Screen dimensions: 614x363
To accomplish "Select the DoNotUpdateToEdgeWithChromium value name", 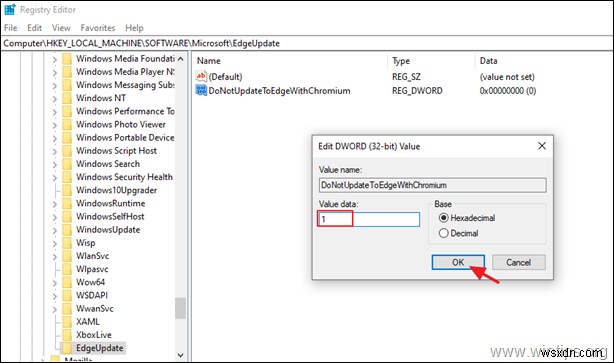I will (279, 91).
